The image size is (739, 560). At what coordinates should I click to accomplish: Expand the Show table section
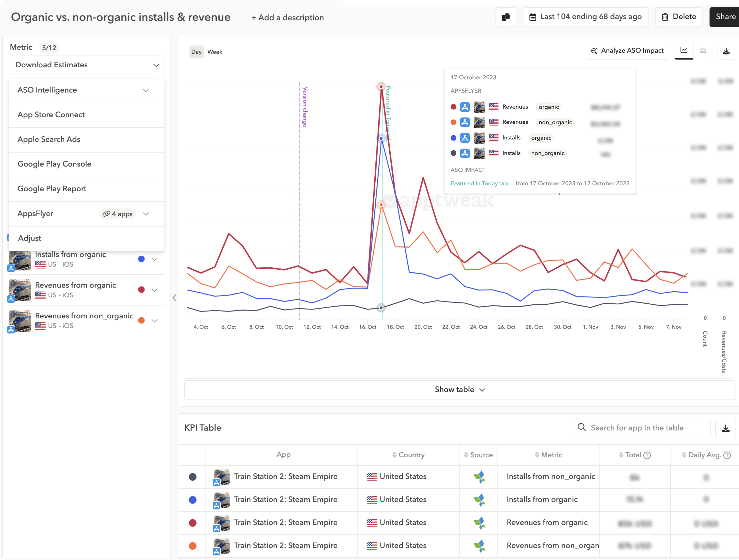459,390
